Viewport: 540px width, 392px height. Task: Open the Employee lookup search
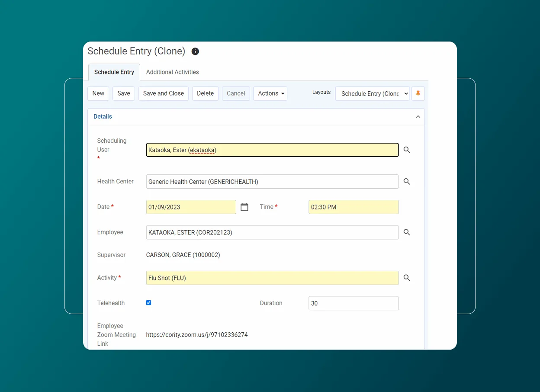406,232
